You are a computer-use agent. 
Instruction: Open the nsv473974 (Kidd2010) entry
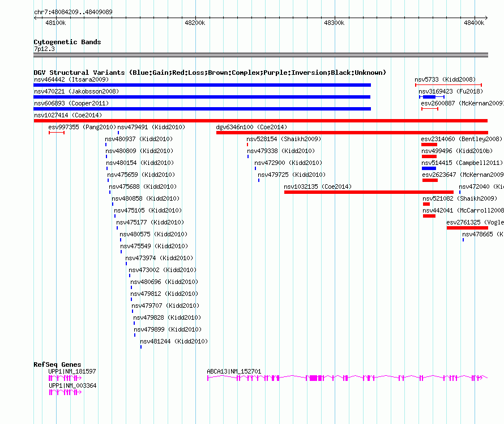(x=159, y=258)
